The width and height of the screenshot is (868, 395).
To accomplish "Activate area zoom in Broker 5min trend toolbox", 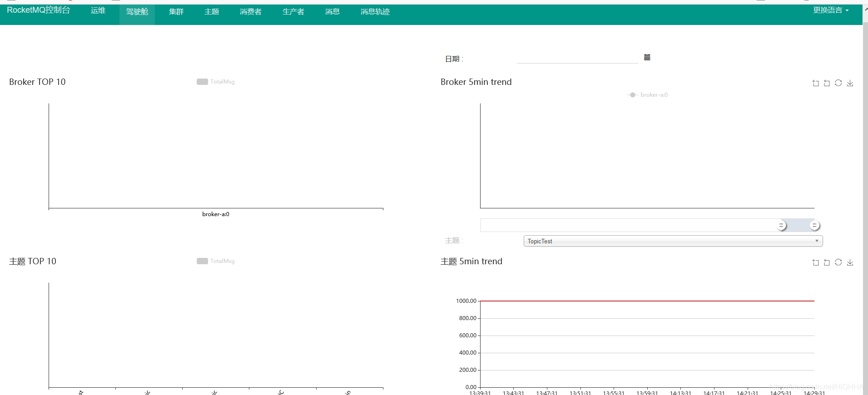I will pyautogui.click(x=816, y=83).
